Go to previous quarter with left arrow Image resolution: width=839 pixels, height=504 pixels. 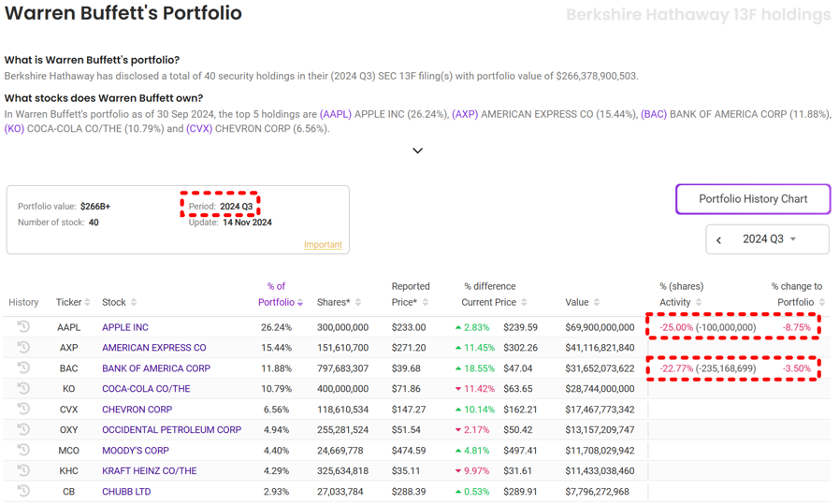(x=719, y=240)
